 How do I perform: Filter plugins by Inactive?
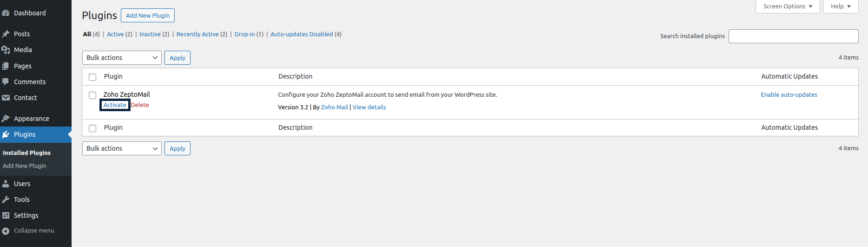tap(150, 34)
